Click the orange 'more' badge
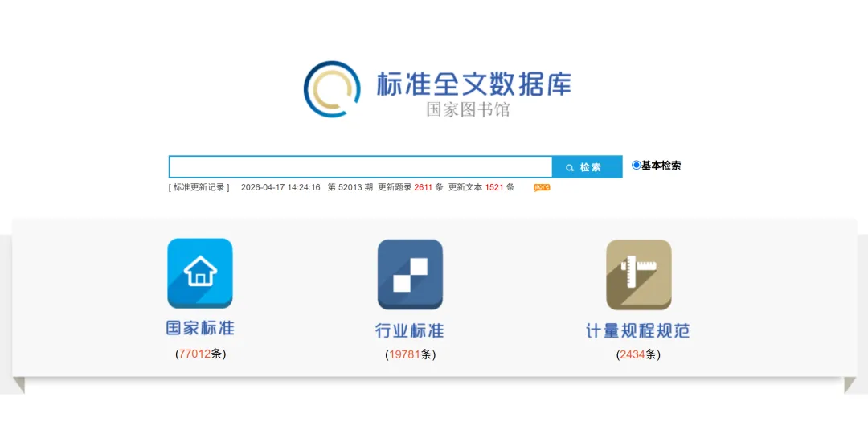 (542, 188)
